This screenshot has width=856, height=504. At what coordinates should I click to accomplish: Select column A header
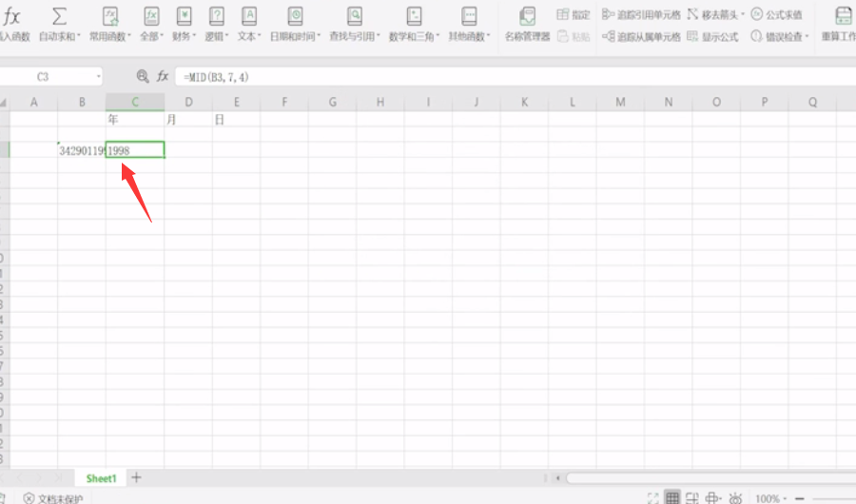coord(34,102)
